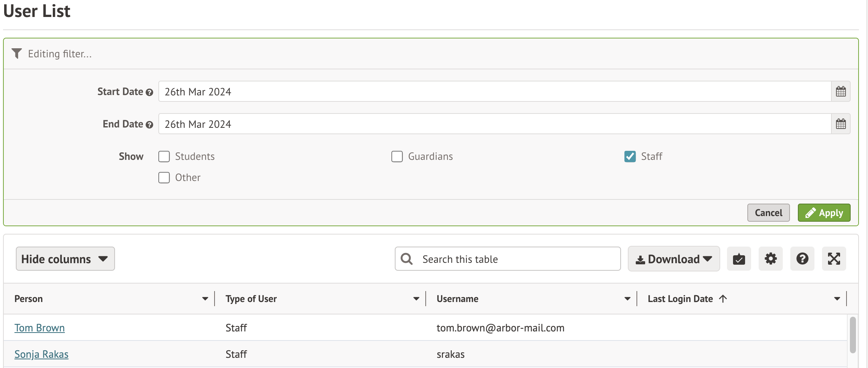868x368 pixels.
Task: Cancel the filter editing
Action: [768, 213]
